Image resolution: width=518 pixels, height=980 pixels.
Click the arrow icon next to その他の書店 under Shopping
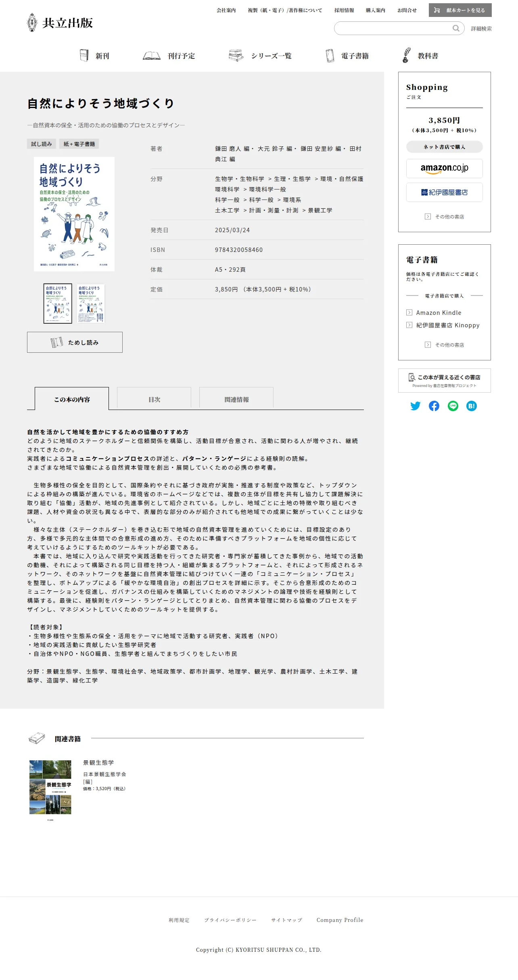[x=428, y=216]
